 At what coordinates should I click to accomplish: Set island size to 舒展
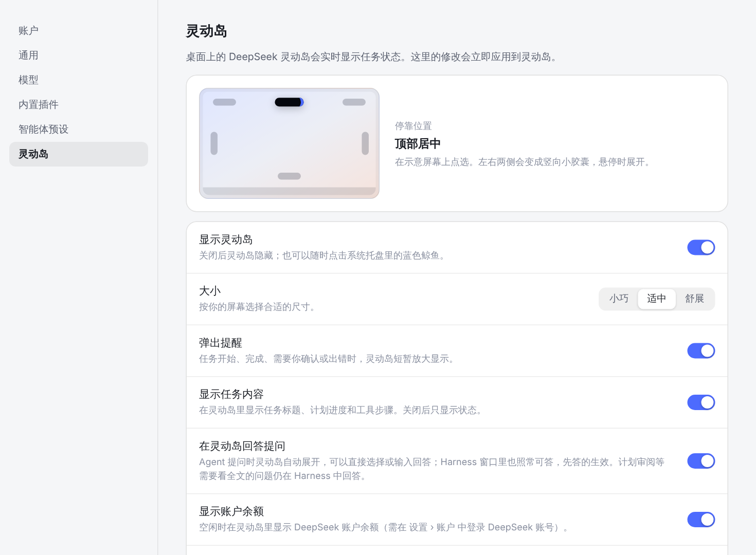(x=694, y=299)
